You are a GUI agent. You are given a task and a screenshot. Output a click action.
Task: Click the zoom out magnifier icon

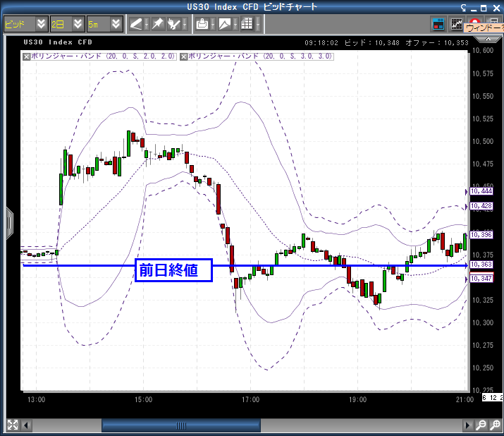481,425
